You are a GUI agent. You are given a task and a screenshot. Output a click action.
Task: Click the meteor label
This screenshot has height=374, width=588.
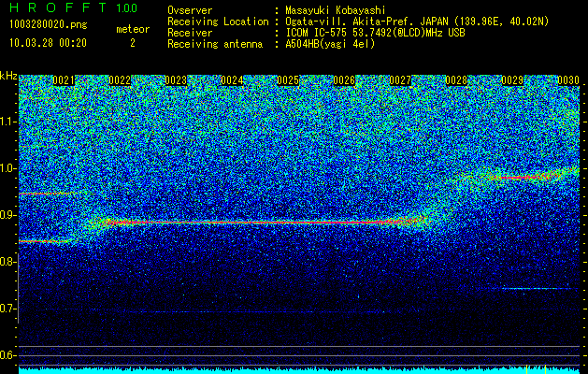pos(133,29)
